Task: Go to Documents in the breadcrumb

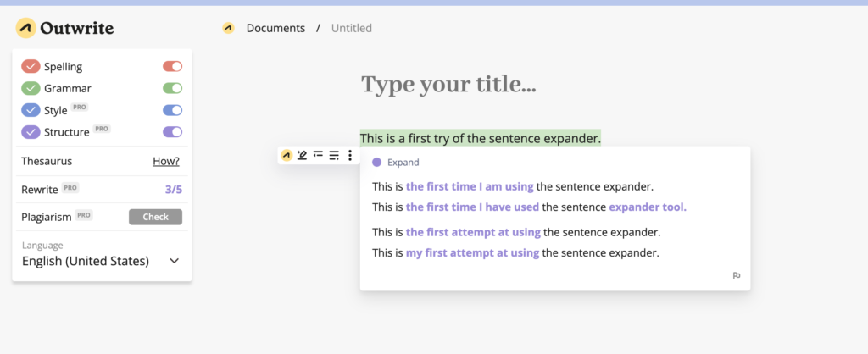Action: (x=275, y=28)
